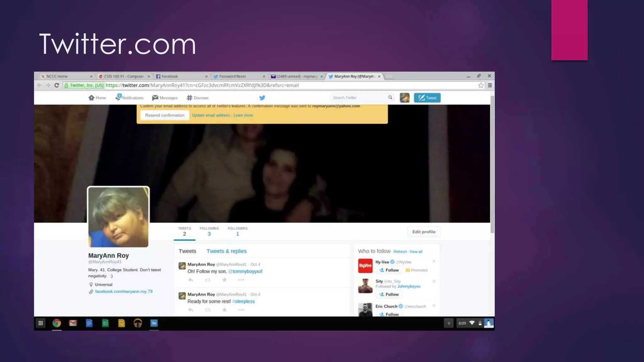Dismiss Eric Church follow suggestion

pyautogui.click(x=434, y=305)
